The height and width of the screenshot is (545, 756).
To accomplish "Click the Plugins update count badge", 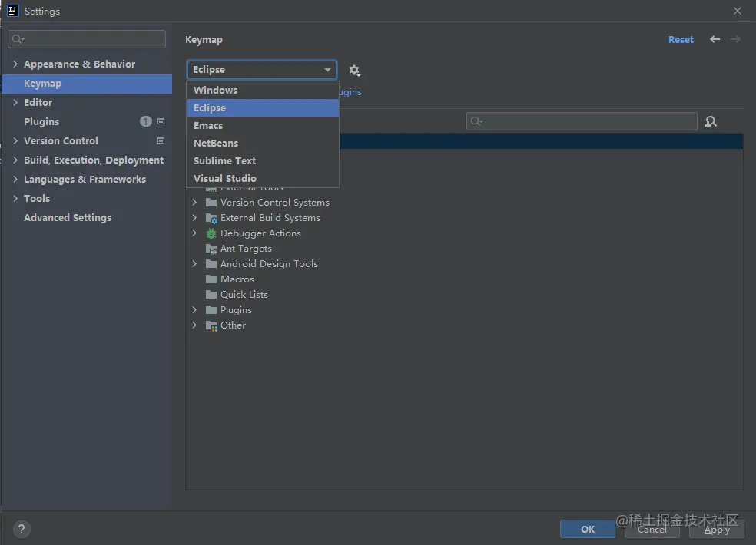I will point(146,121).
